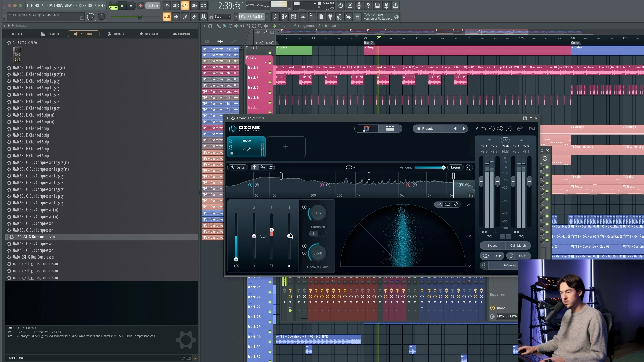This screenshot has height=362, width=644.
Task: Open the OPTIONS menu
Action: point(79,6)
